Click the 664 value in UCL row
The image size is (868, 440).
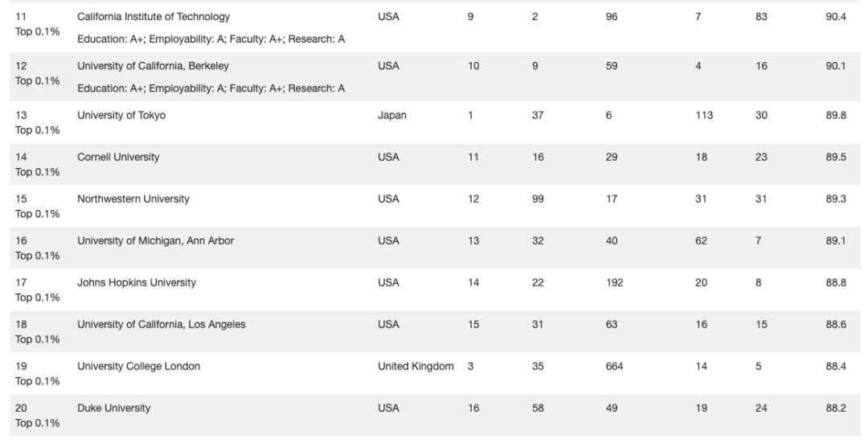tap(615, 366)
